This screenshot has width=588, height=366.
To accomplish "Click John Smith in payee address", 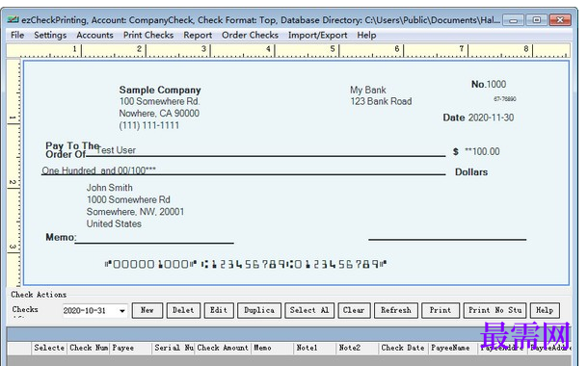I will pos(110,188).
